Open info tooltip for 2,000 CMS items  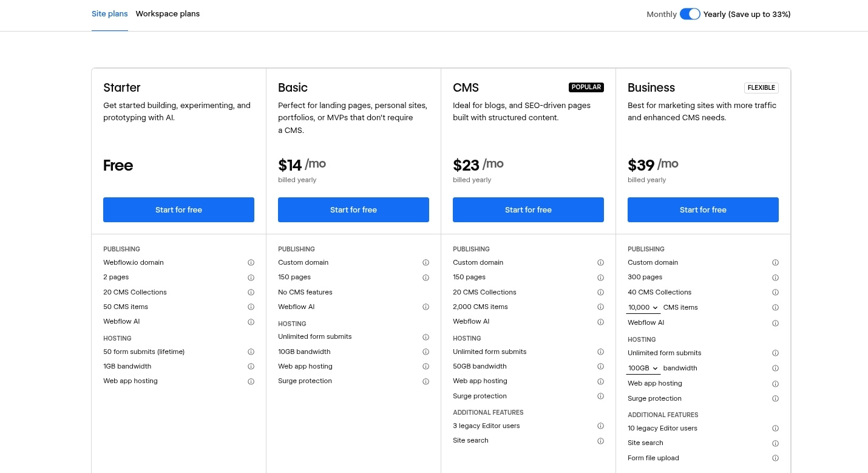click(x=600, y=307)
